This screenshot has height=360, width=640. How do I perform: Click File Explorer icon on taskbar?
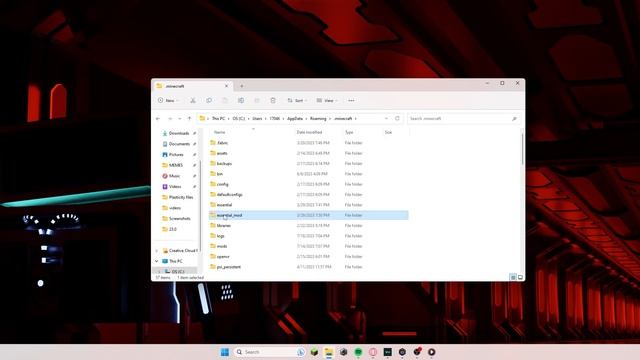click(329, 352)
